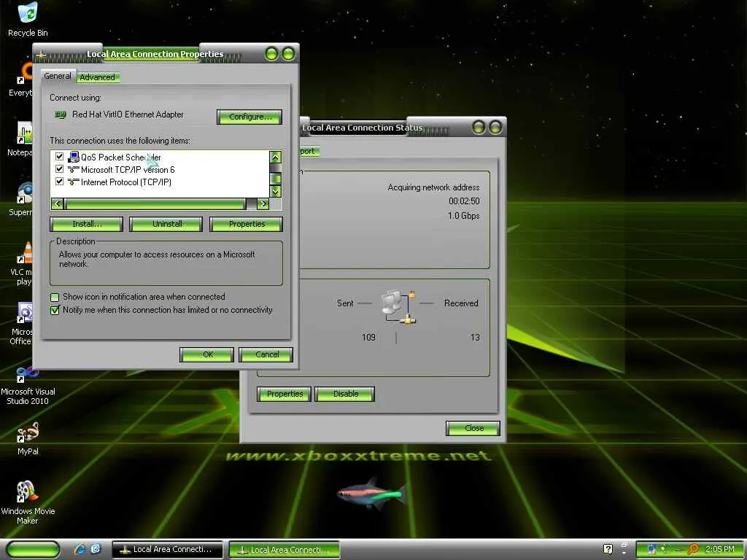Screen dimensions: 747x560
Task: Click the 00:02:50 duration value
Action: point(464,201)
